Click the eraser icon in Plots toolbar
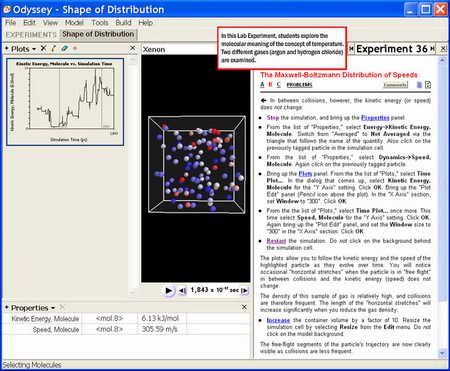The width and height of the screenshot is (450, 371). pyautogui.click(x=64, y=49)
